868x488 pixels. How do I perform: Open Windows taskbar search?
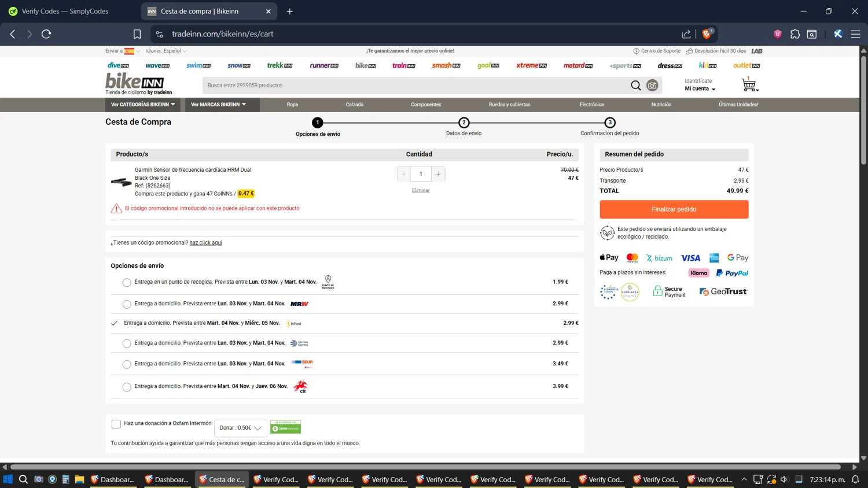coord(23,479)
